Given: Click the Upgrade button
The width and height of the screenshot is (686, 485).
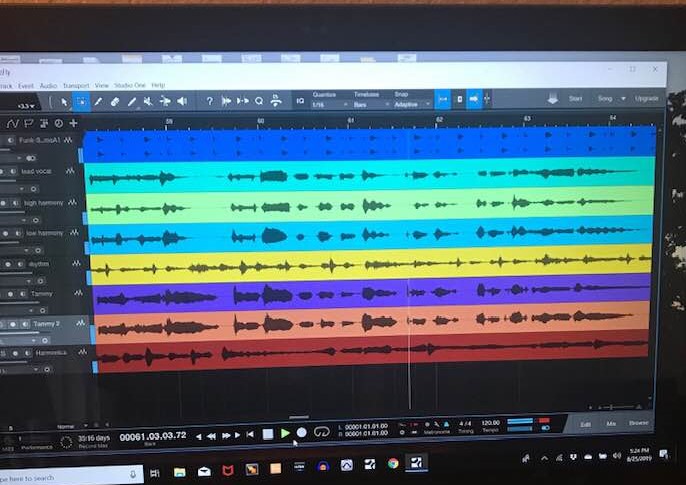Looking at the screenshot, I should pyautogui.click(x=646, y=98).
